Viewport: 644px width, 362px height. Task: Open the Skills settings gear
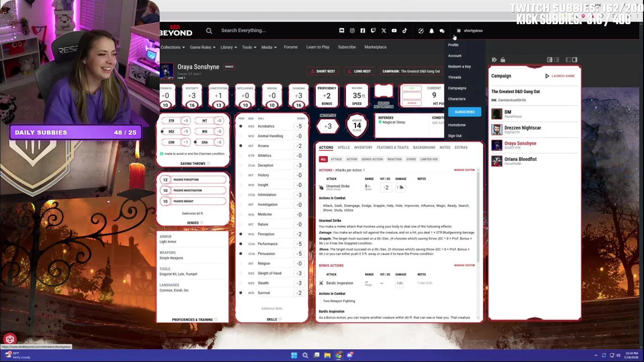[280, 319]
